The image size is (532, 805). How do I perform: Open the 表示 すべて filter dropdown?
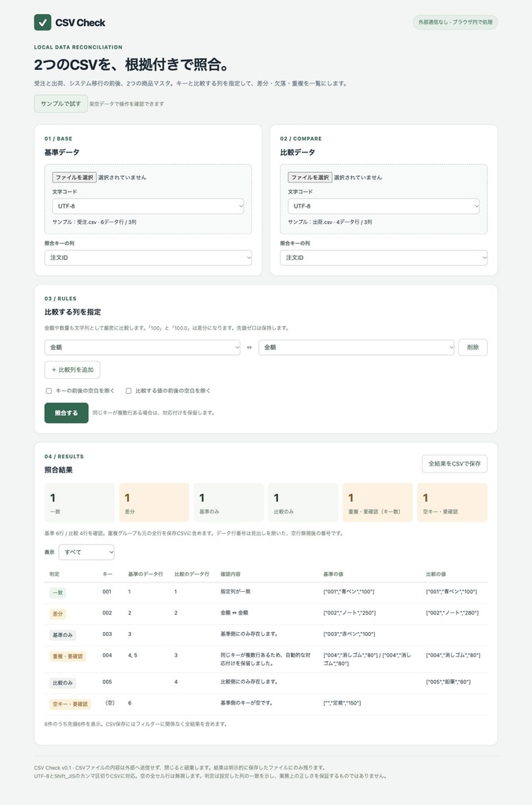tap(86, 552)
